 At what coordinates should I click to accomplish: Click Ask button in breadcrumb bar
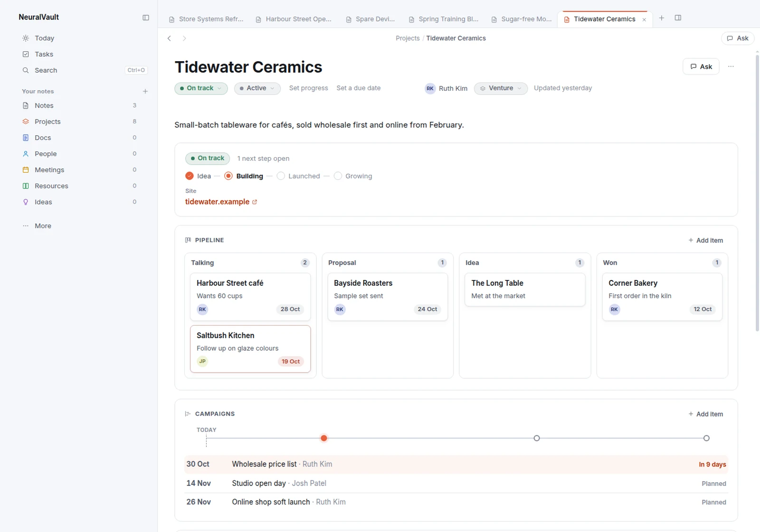coord(738,38)
